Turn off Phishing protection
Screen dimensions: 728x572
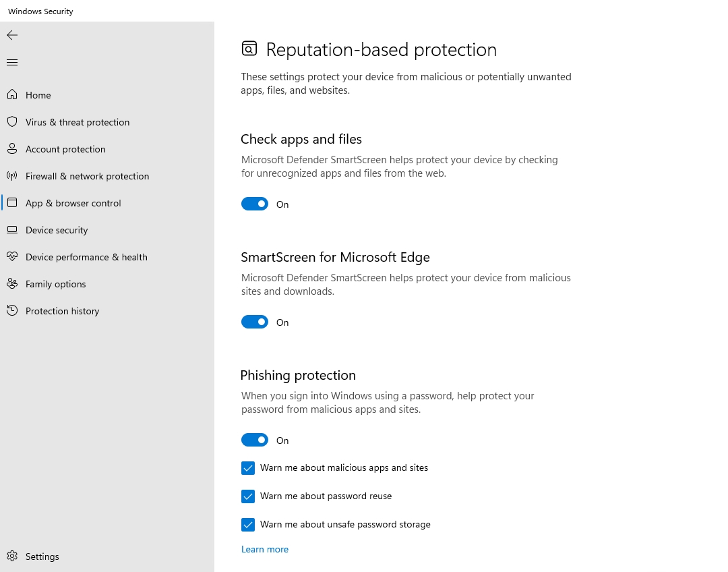pos(255,440)
